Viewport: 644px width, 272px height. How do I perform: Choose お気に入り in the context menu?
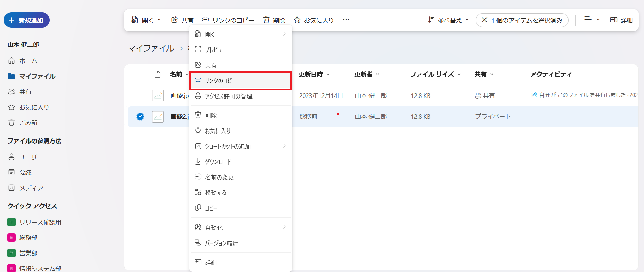click(241, 131)
